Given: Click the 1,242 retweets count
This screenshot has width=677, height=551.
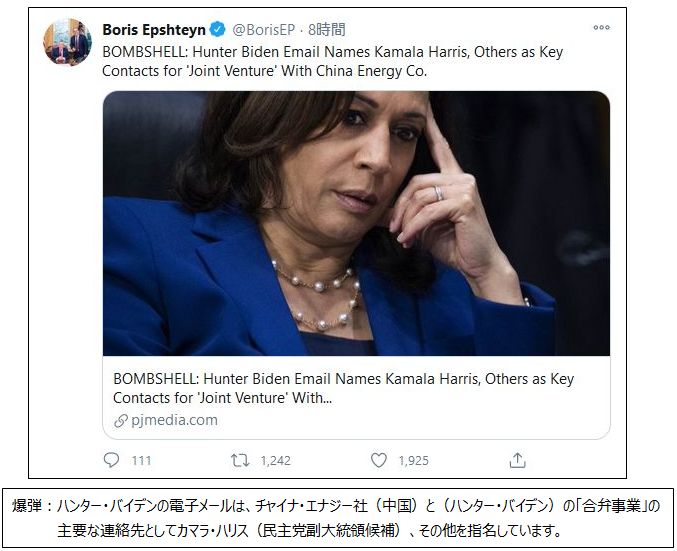Looking at the screenshot, I should 274,460.
